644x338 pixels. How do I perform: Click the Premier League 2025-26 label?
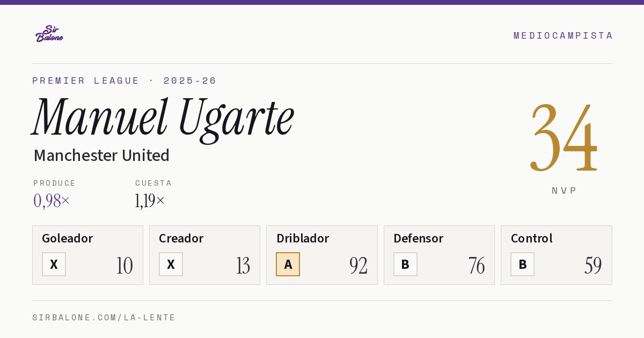(125, 80)
